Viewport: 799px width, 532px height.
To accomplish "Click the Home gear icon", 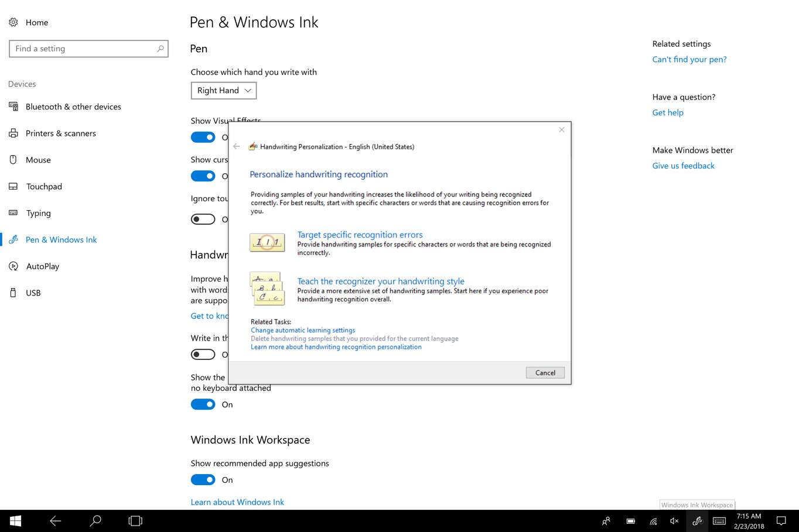I will click(x=13, y=22).
